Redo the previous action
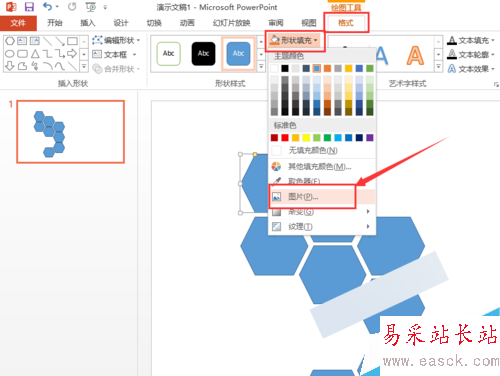 click(x=72, y=6)
